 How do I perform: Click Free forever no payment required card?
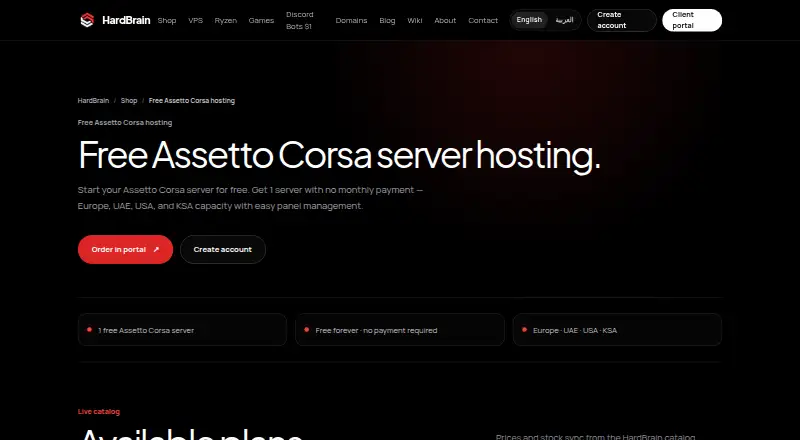click(x=400, y=330)
